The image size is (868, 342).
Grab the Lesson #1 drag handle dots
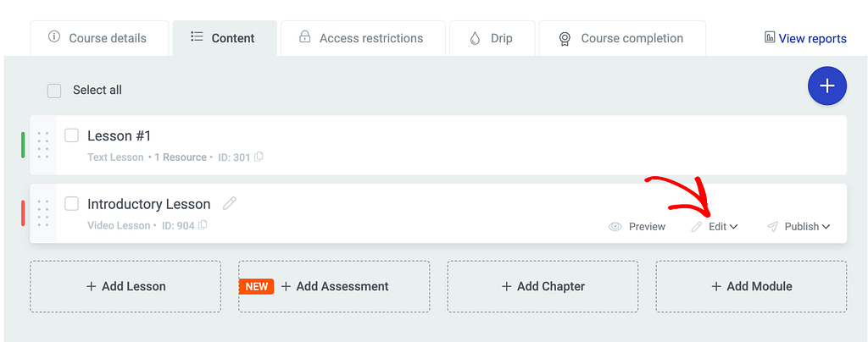(43, 145)
